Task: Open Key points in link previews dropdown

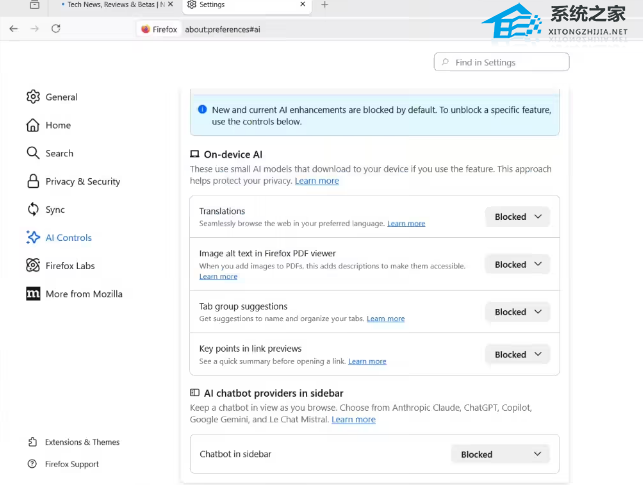Action: click(517, 355)
